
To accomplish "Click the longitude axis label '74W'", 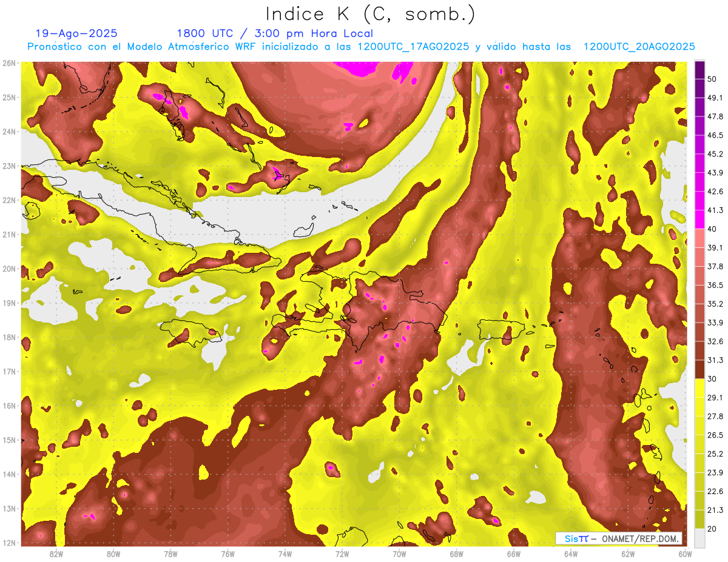I will click(285, 554).
